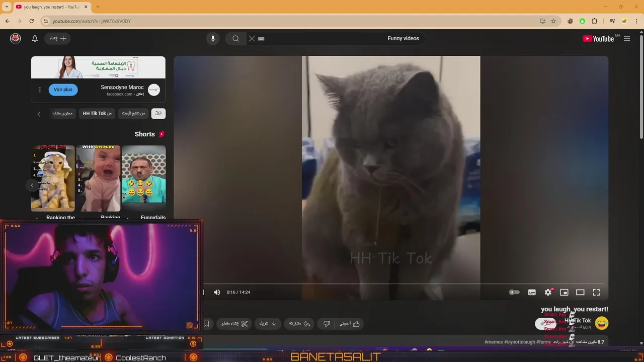Open the browser extensions puzzle icon

(x=595, y=21)
